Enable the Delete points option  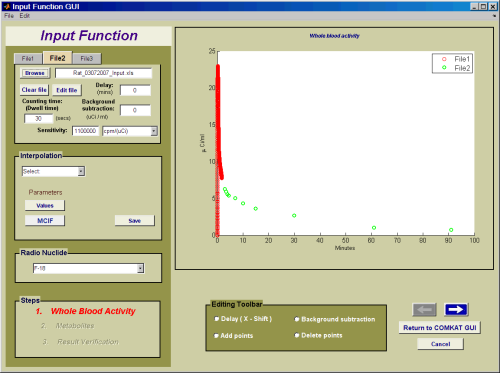pyautogui.click(x=297, y=335)
